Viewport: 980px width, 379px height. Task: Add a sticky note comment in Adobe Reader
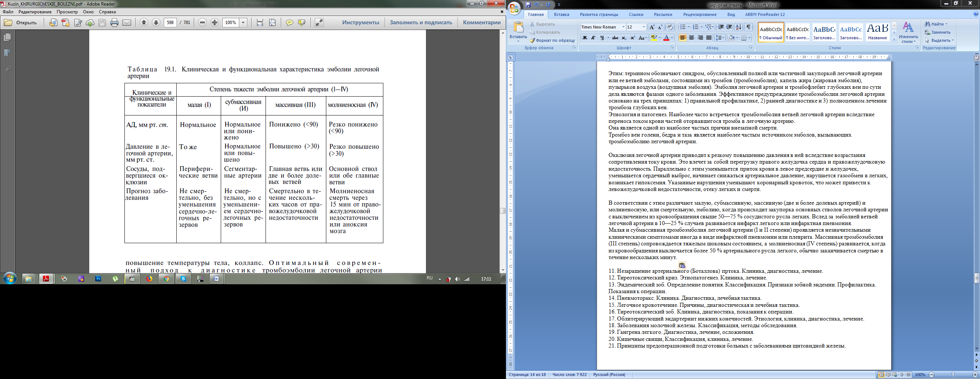click(290, 23)
